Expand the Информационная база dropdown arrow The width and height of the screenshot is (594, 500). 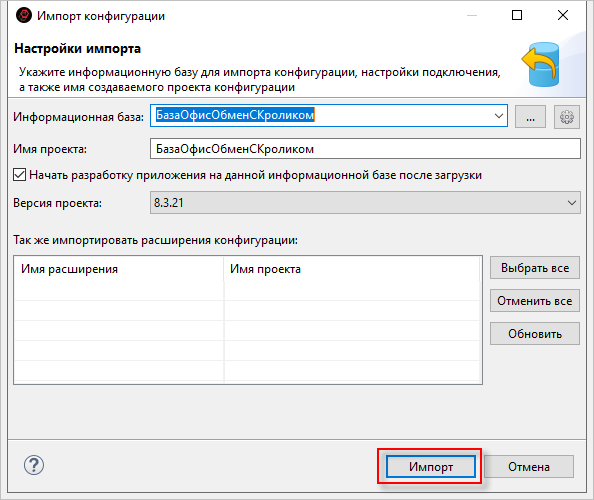(x=499, y=116)
